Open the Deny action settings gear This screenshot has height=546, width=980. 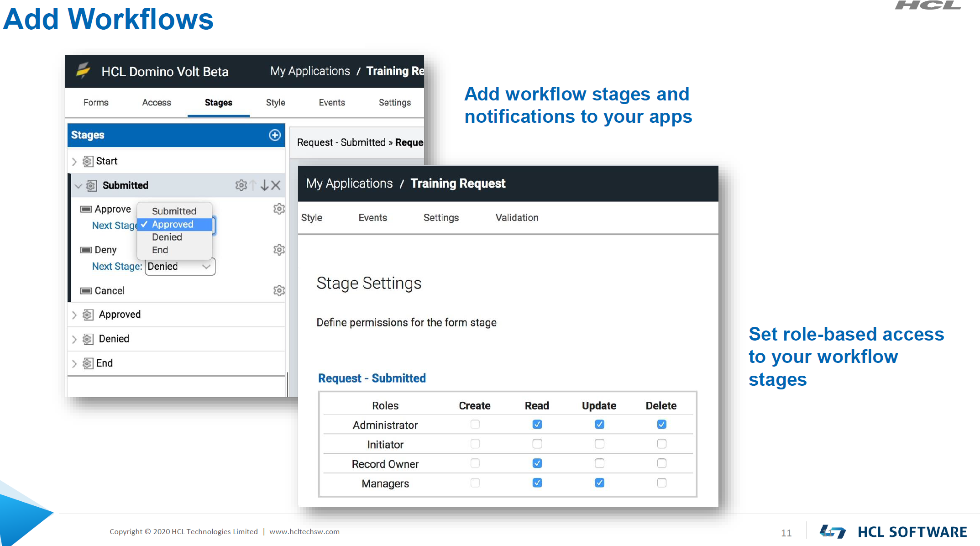pos(279,250)
